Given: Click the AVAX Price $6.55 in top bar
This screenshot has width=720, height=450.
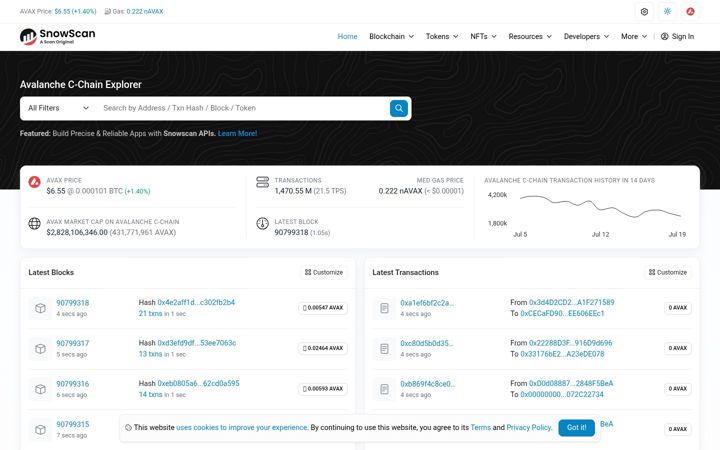Looking at the screenshot, I should point(75,11).
